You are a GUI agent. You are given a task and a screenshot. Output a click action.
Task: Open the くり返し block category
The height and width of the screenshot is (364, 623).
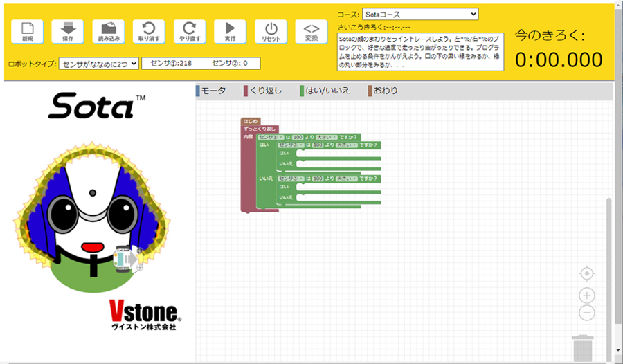click(263, 91)
